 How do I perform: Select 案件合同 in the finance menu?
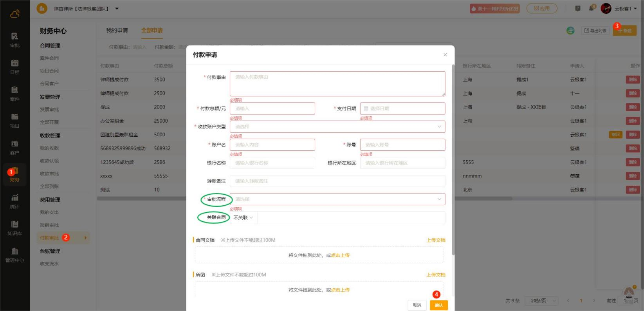49,58
